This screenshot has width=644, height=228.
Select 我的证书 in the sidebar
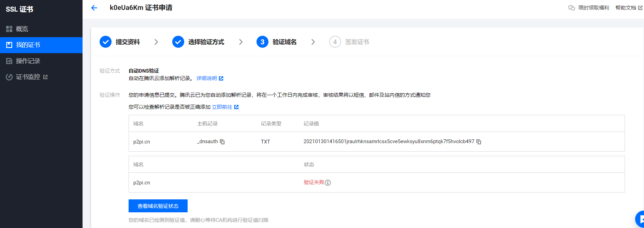[41, 45]
